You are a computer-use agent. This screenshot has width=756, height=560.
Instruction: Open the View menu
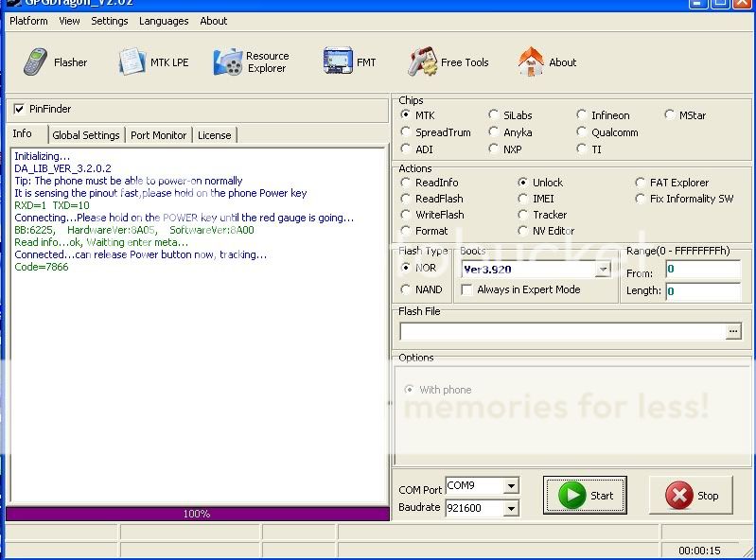(x=69, y=21)
